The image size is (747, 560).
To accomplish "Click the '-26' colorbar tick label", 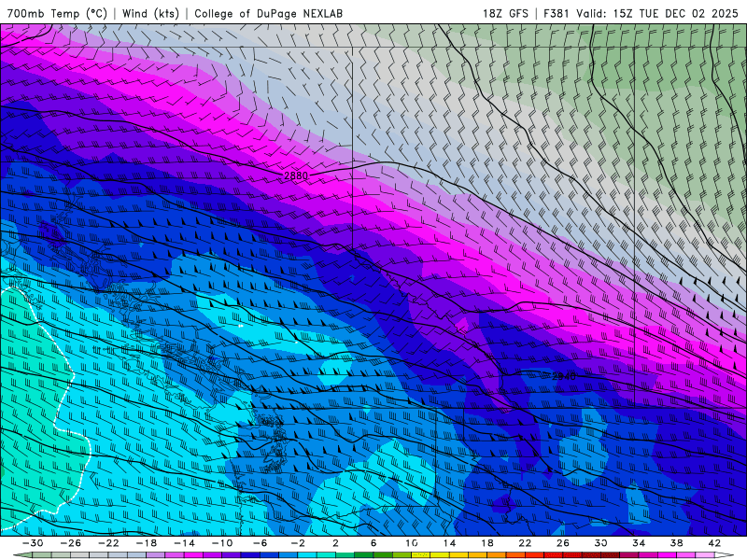I will (71, 543).
